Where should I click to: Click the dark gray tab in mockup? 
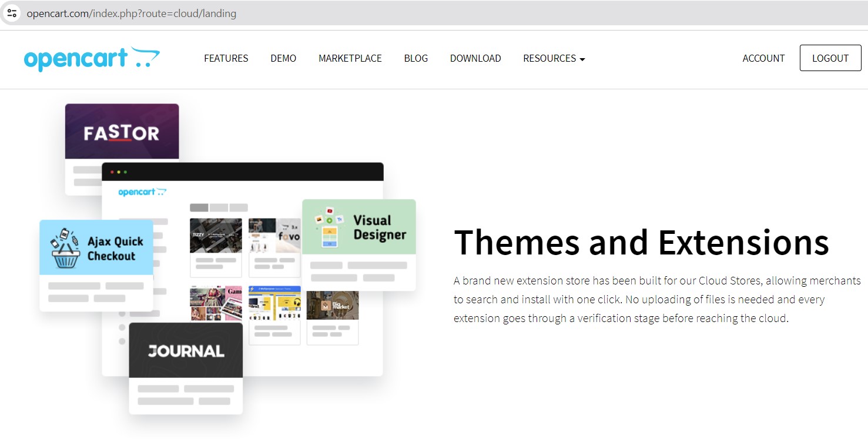[x=199, y=207]
